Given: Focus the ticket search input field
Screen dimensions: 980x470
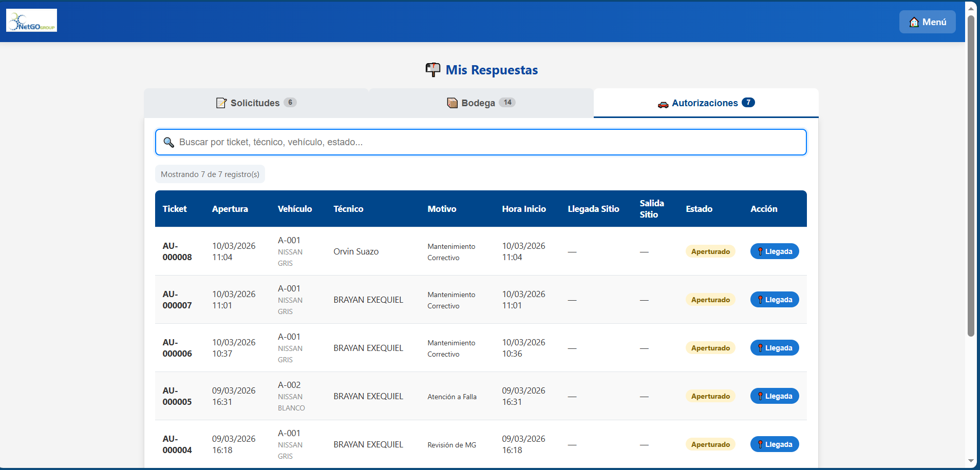Looking at the screenshot, I should [488, 142].
